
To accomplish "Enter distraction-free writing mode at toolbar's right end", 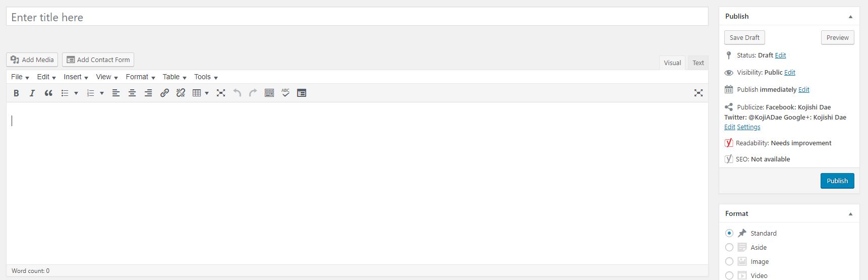I will pyautogui.click(x=699, y=93).
